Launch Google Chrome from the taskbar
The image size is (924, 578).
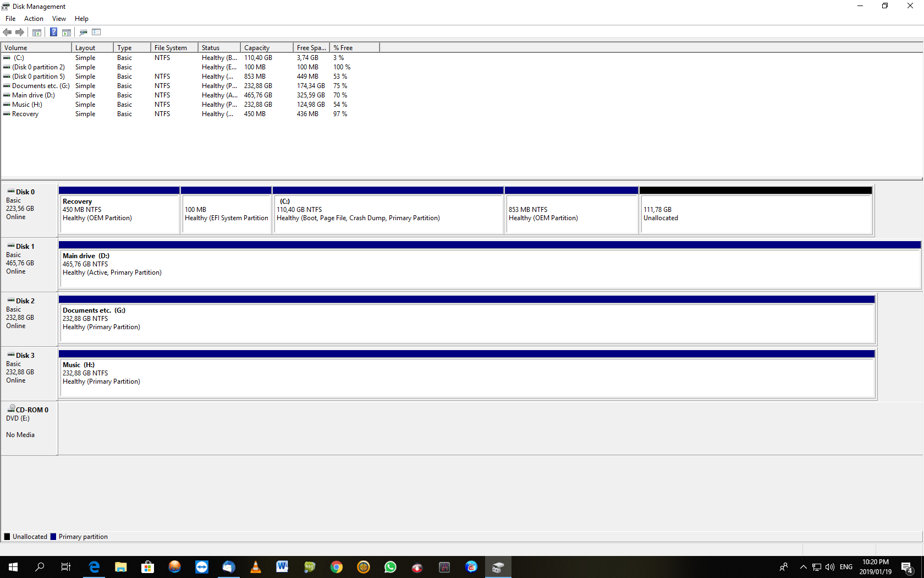[x=337, y=567]
